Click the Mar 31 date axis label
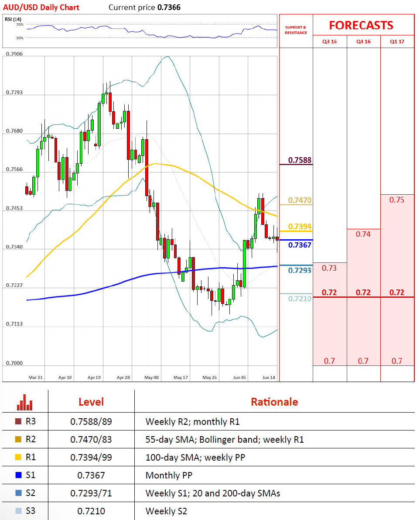Screen dimensions: 420x520 [x=35, y=377]
